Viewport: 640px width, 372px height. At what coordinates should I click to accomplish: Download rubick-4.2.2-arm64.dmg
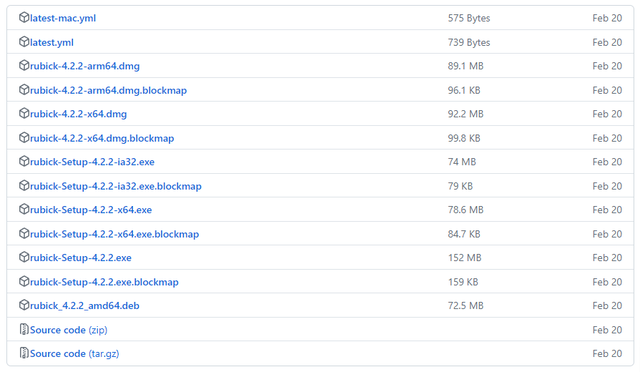click(x=85, y=66)
